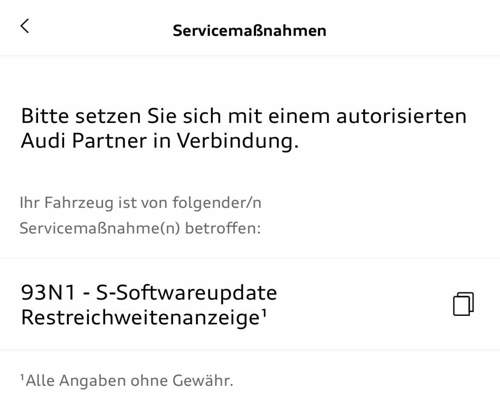
Task: Click the word 'Fahrzeug' in gray text
Action: point(79,203)
